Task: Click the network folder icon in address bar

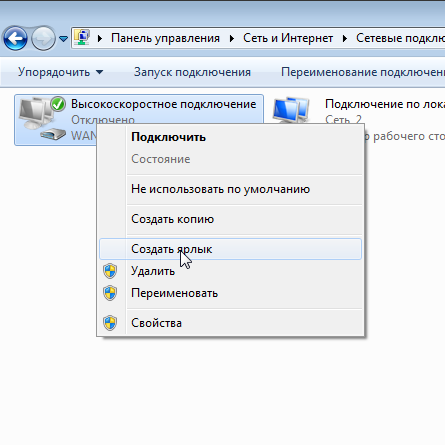Action: (x=82, y=37)
